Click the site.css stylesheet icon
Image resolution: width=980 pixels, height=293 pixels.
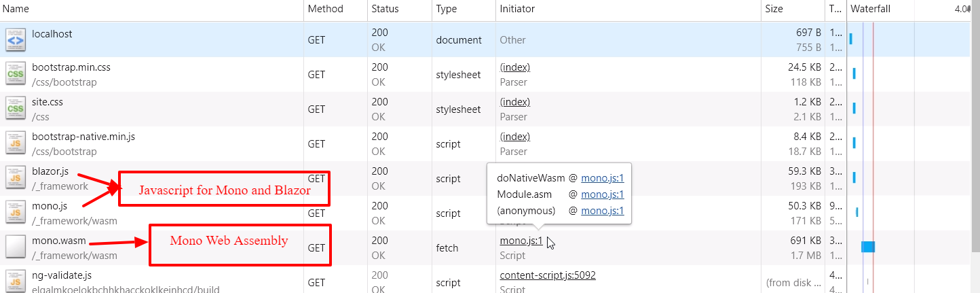16,109
